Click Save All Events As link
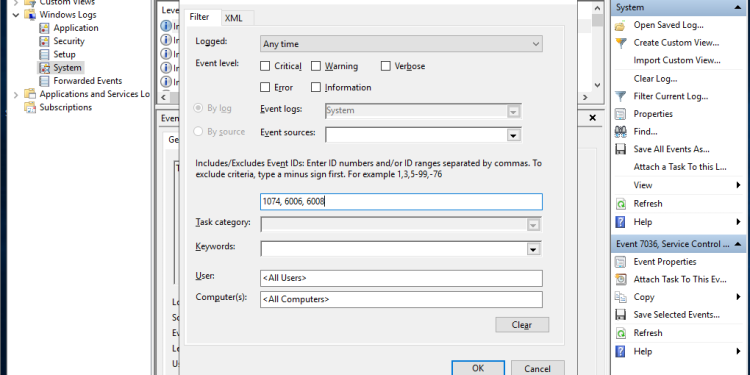750x375 pixels. point(672,149)
